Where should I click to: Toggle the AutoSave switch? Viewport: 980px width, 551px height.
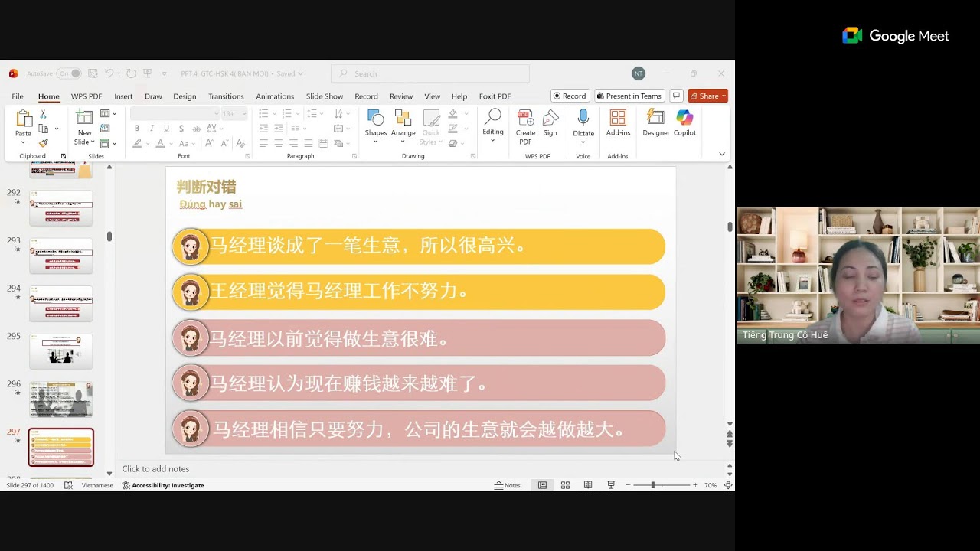(x=69, y=73)
